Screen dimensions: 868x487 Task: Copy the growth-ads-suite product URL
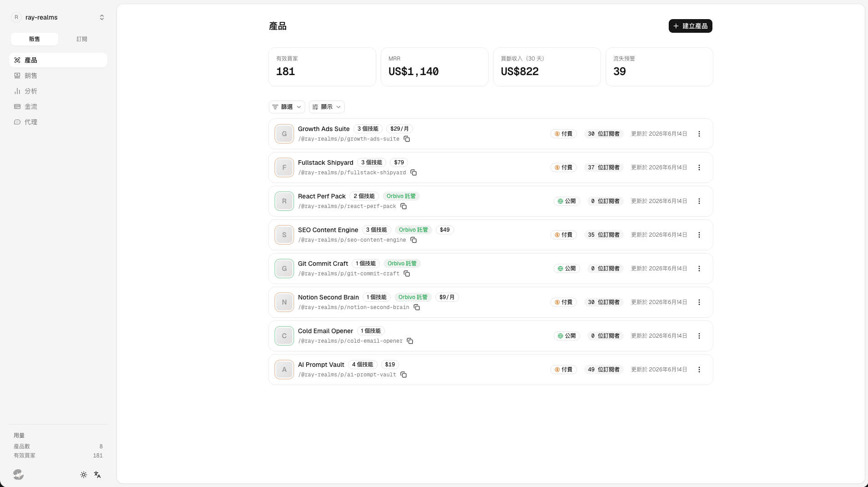[x=407, y=139]
